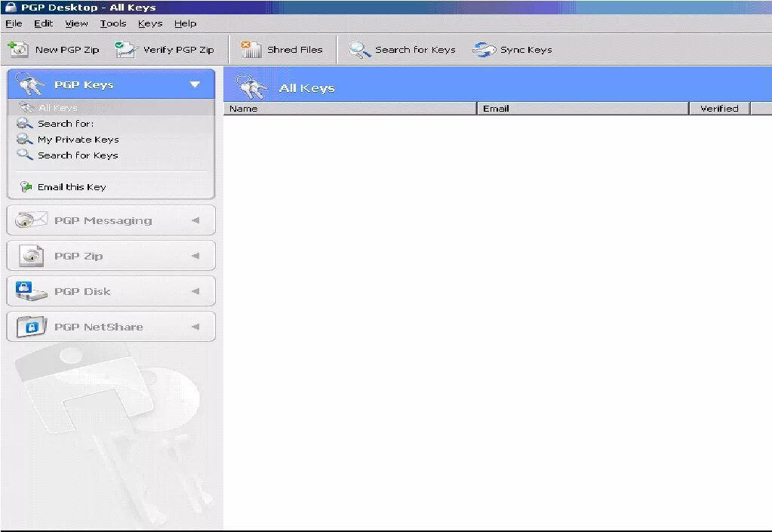This screenshot has width=772, height=532.
Task: Click the PGP Disk panel title
Action: [x=82, y=291]
